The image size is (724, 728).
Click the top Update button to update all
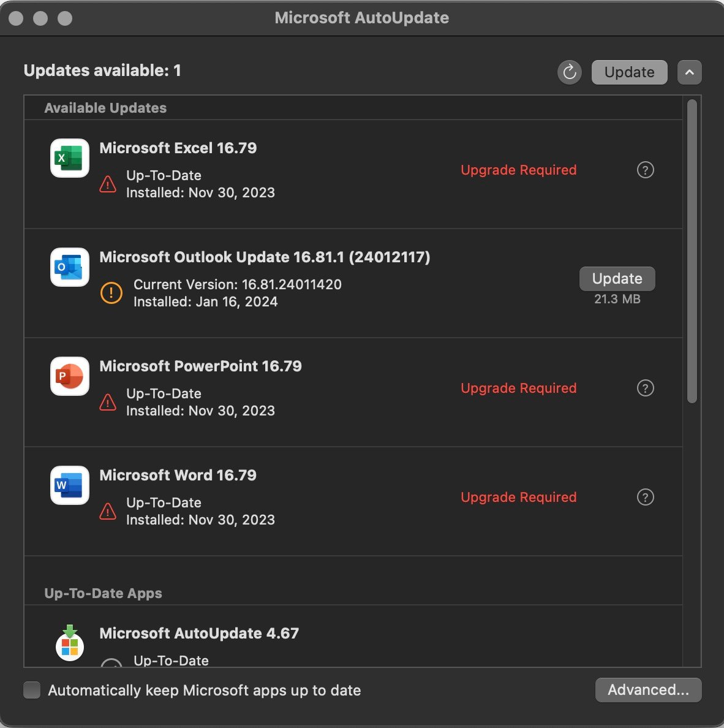[629, 72]
